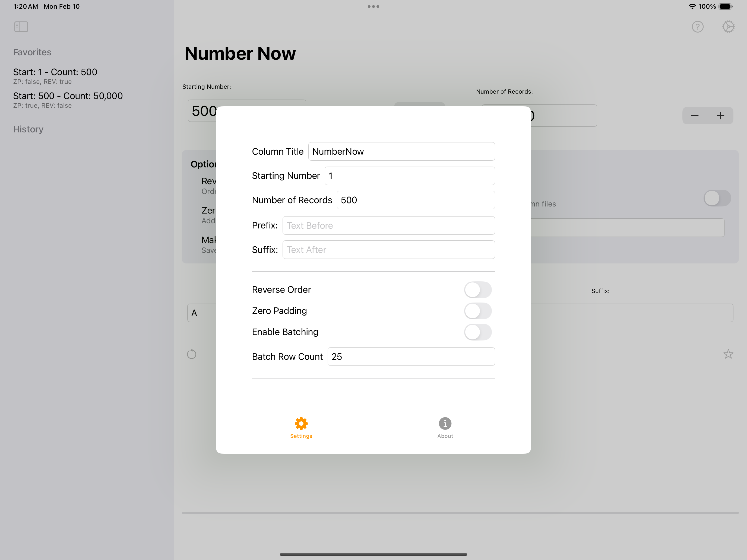Focus background Starting Number field showing 500

[202, 111]
